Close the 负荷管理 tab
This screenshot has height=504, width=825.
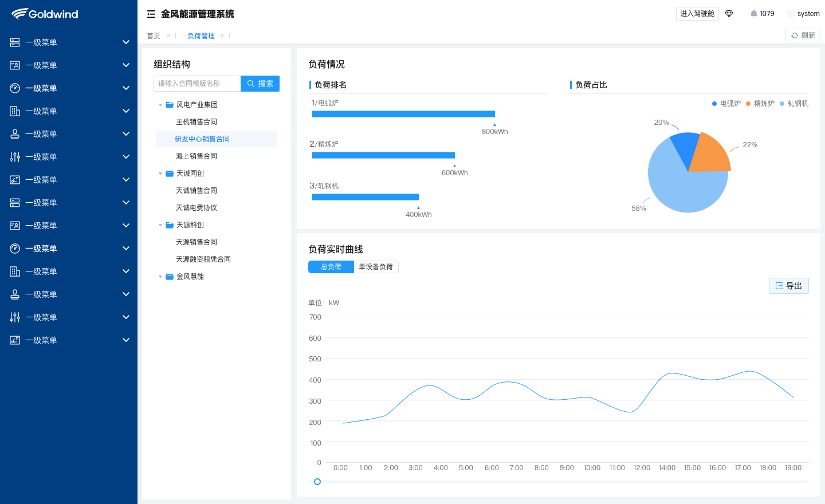coord(222,36)
